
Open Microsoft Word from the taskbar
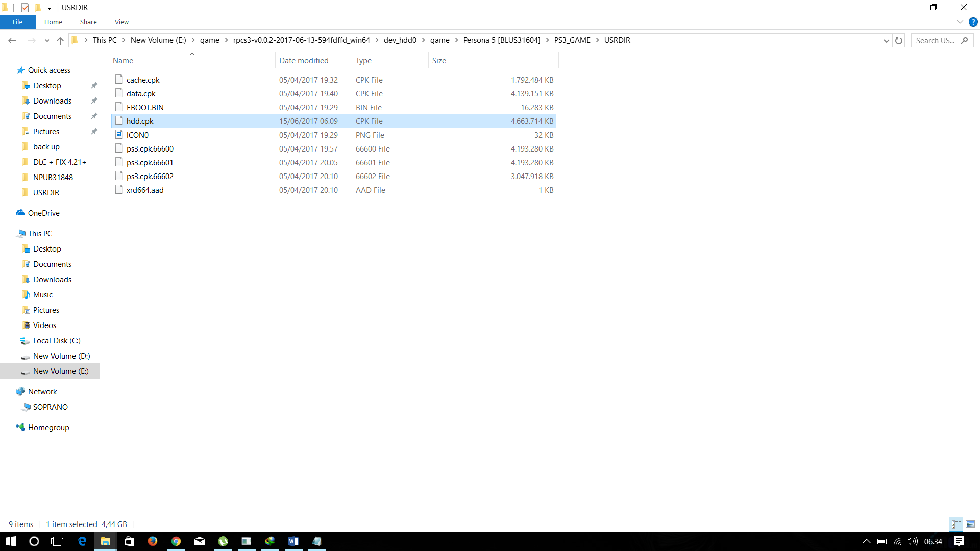coord(293,541)
